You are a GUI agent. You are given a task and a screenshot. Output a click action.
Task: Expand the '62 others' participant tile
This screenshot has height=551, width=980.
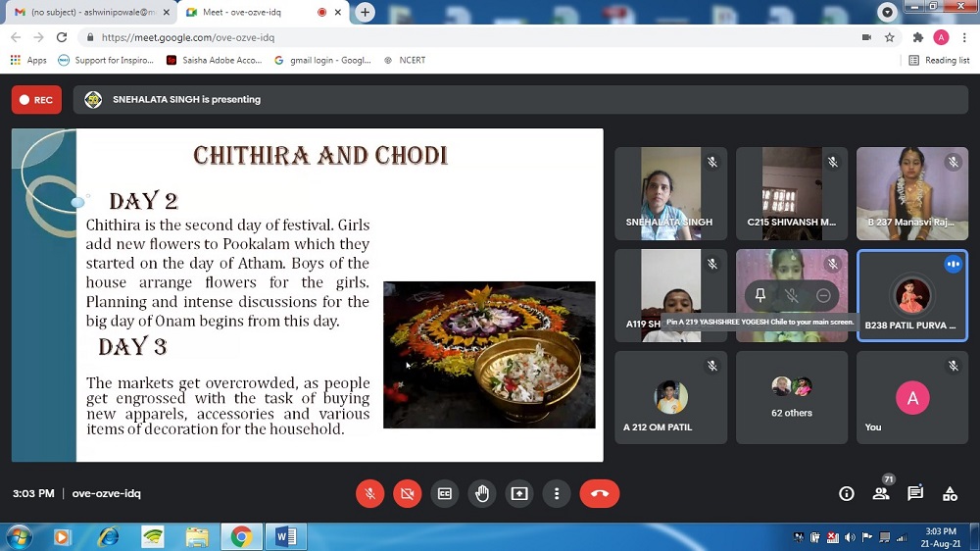pos(791,397)
